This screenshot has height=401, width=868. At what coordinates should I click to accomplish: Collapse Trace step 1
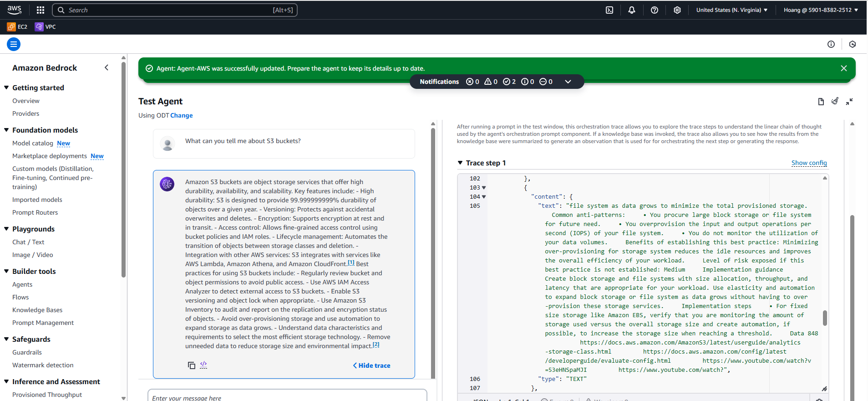pos(460,163)
